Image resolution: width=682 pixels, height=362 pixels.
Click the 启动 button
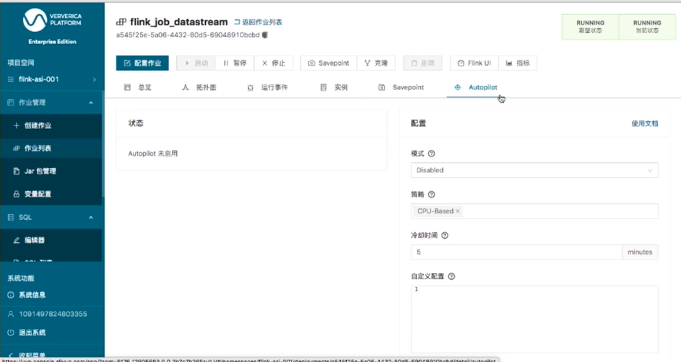pos(196,63)
